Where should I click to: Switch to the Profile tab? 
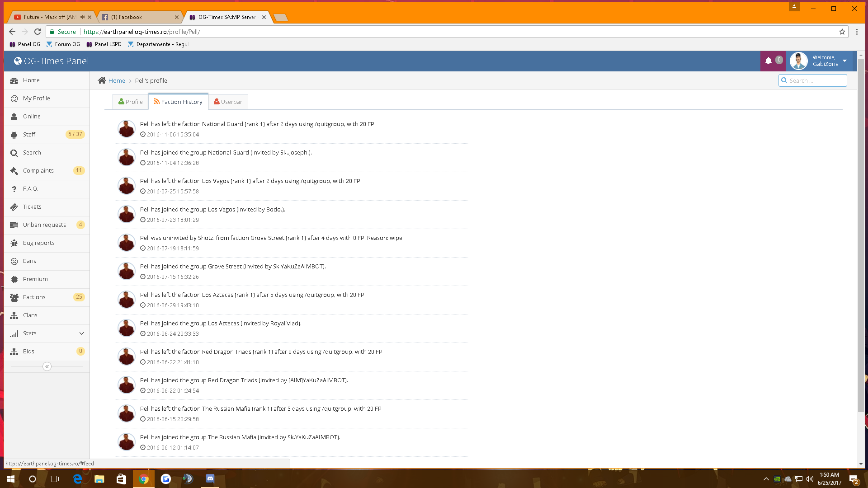[x=130, y=102]
